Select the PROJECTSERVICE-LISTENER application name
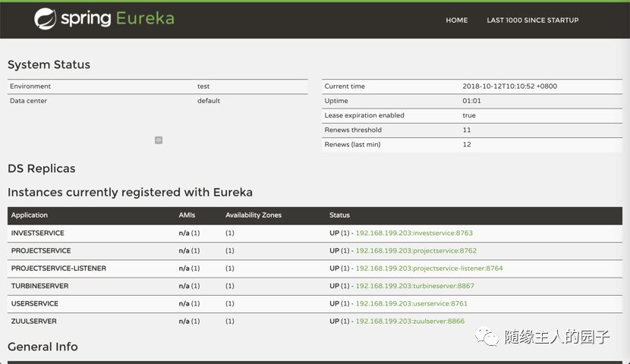630x364 pixels. (x=58, y=268)
